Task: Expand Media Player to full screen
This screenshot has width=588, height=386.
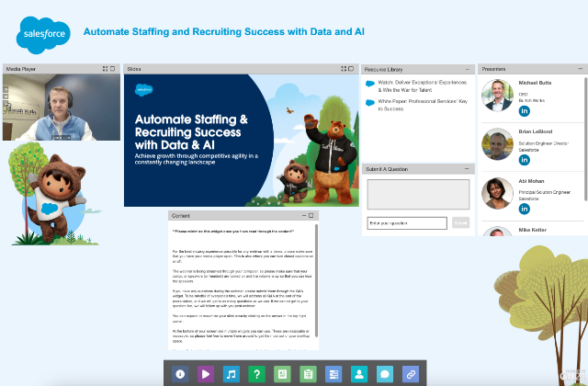Action: coord(105,69)
